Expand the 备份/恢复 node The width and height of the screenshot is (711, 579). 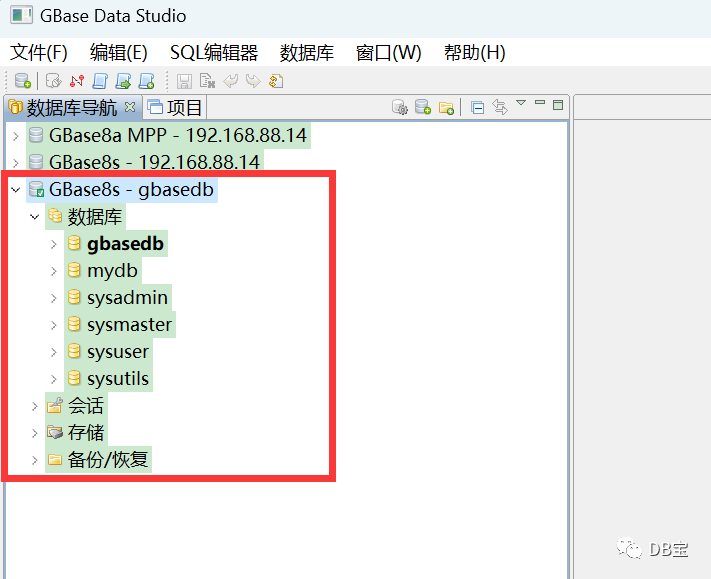point(34,460)
